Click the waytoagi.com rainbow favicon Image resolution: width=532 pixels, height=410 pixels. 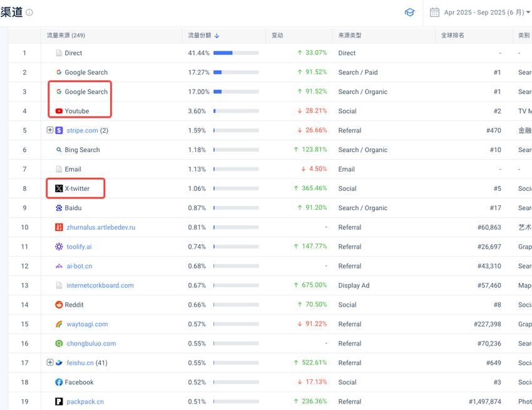click(x=59, y=324)
